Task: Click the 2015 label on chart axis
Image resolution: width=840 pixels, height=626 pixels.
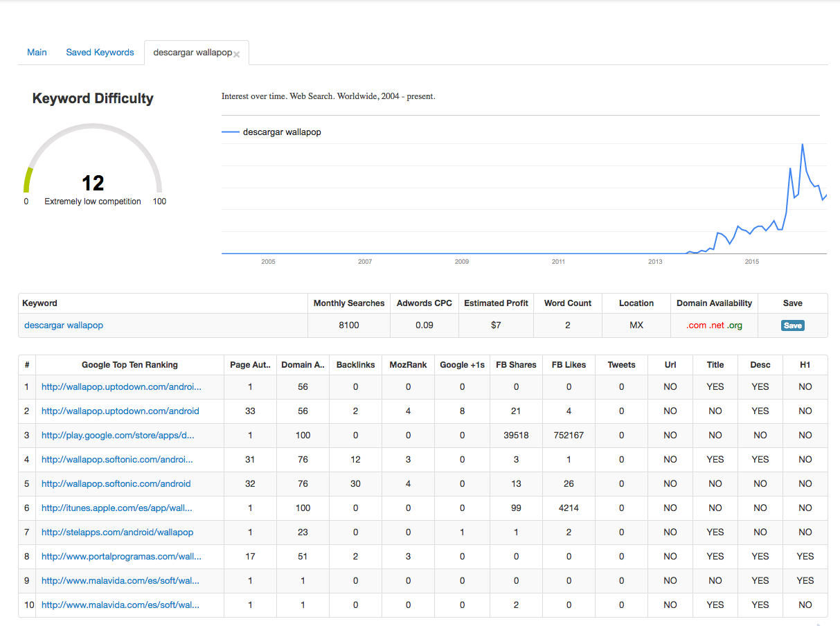Action: pos(751,262)
